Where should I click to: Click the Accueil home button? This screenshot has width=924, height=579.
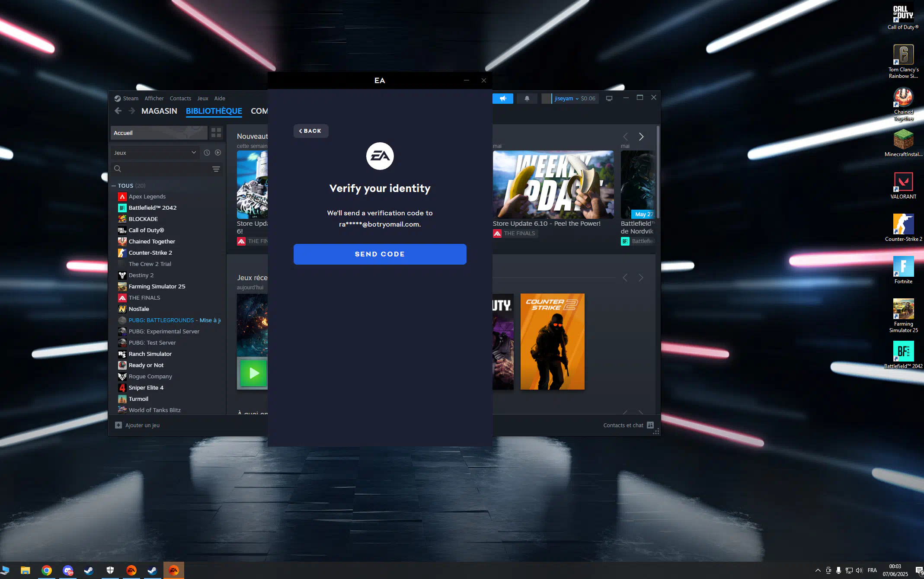coord(159,133)
